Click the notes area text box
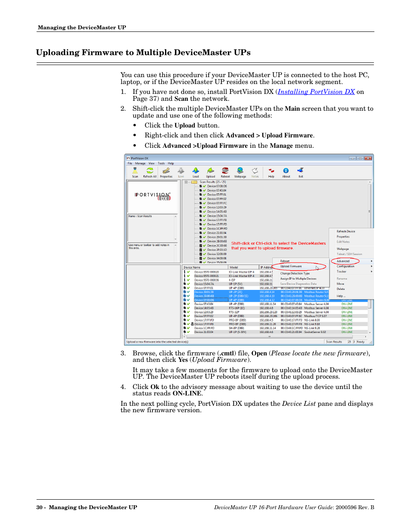 (152, 252)
